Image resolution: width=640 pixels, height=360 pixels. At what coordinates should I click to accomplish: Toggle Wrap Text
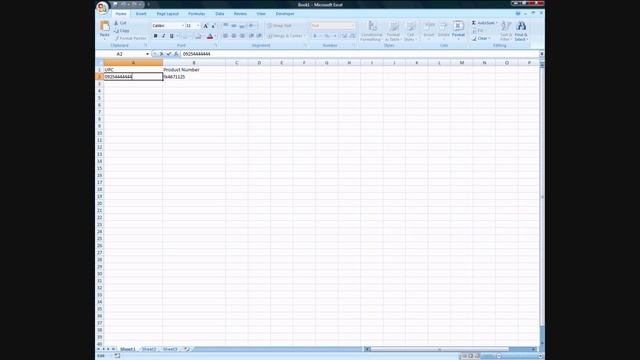pyautogui.click(x=279, y=26)
